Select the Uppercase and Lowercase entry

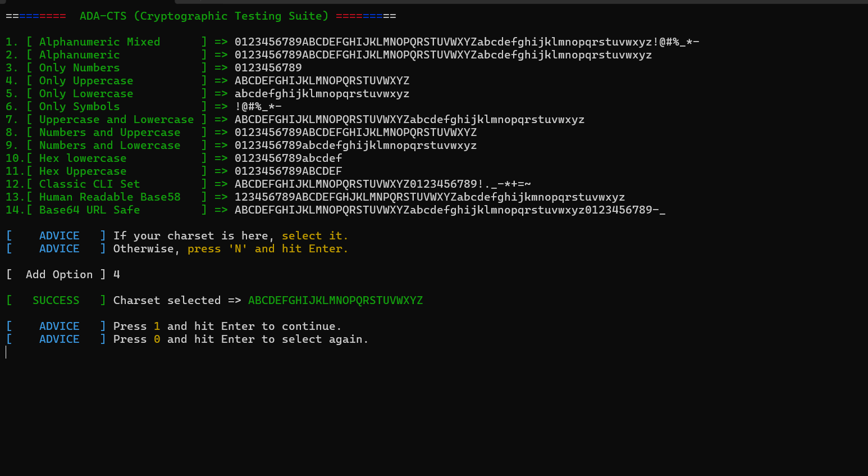pyautogui.click(x=295, y=120)
